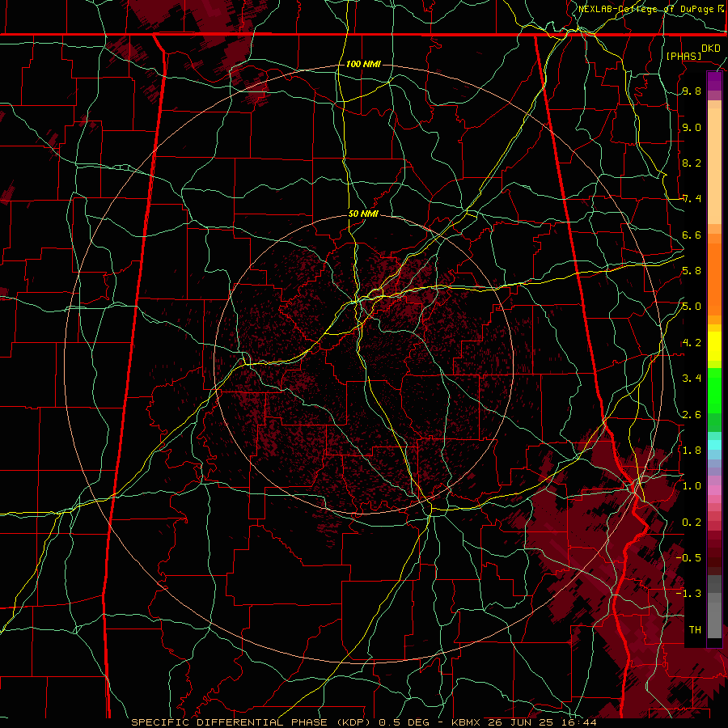Select the 1.8 legend value

(x=692, y=451)
